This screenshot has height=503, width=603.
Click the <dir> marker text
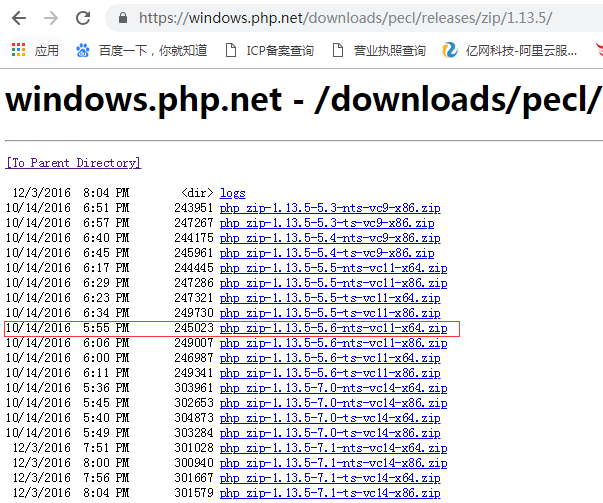197,193
